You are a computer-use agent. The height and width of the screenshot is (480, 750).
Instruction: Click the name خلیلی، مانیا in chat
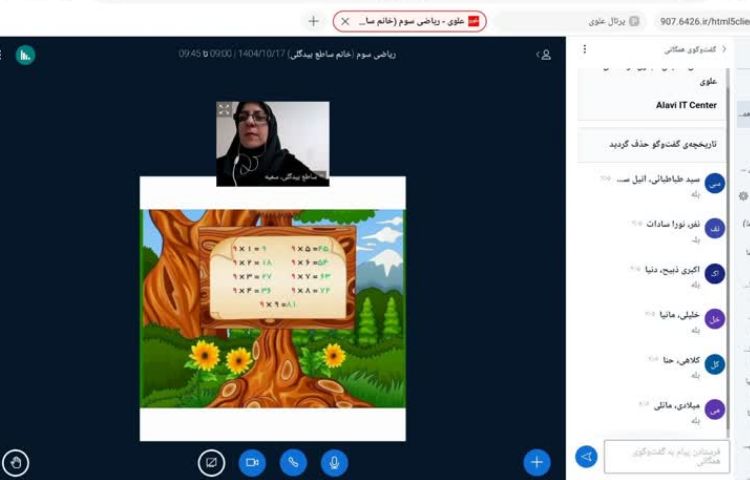click(679, 315)
